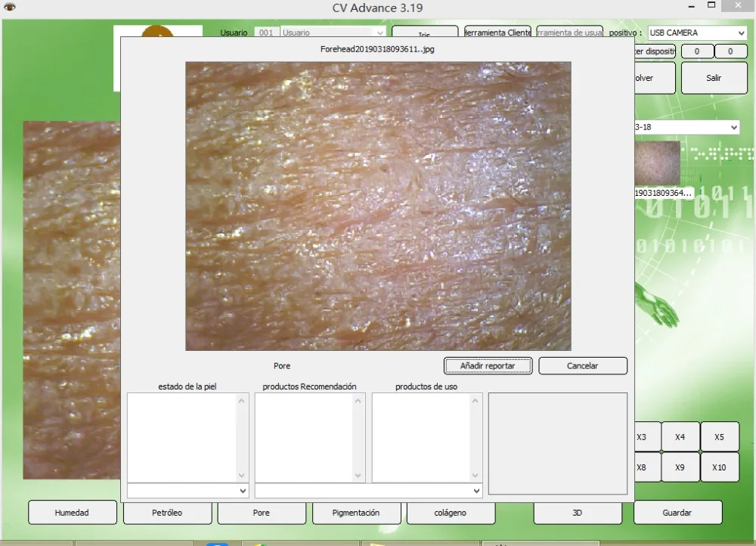Expand the date dropdown showing 3-18
Screen dimensions: 756x546
click(x=686, y=127)
